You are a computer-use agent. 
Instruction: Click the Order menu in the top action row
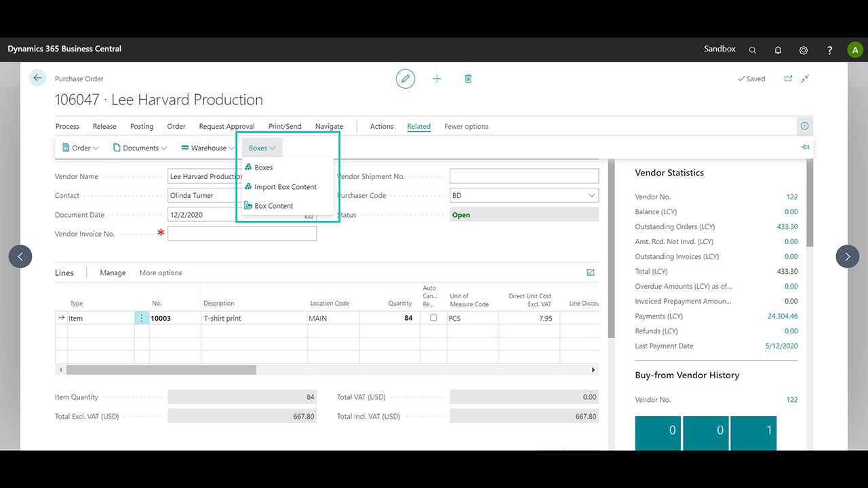(176, 126)
